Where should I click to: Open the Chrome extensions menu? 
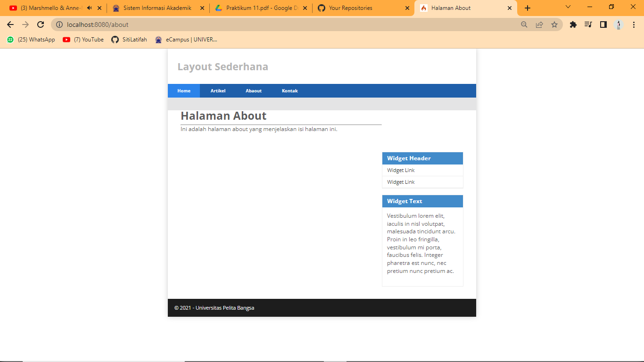573,25
